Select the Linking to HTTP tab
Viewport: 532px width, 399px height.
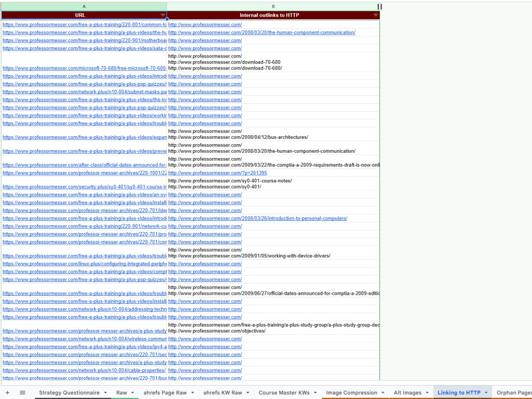459,393
